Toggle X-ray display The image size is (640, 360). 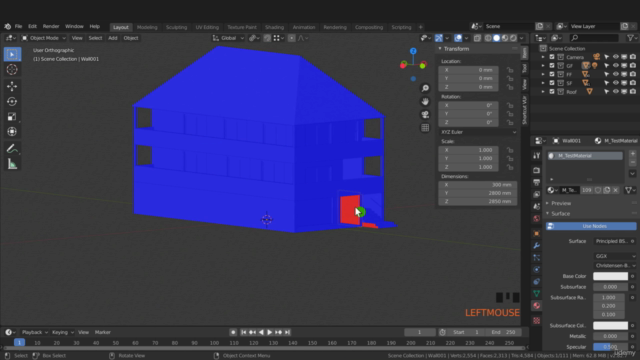tap(477, 38)
